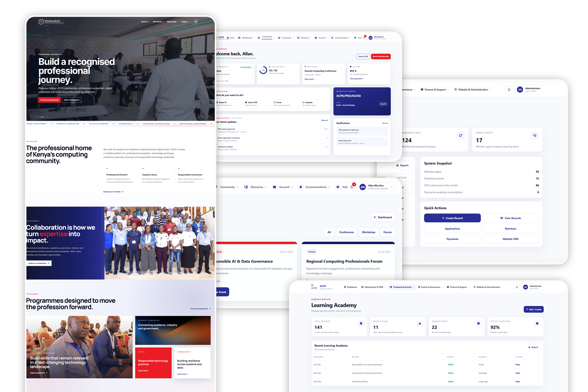Expand Insights menu on public website
The width and height of the screenshot is (588, 392).
(x=185, y=22)
